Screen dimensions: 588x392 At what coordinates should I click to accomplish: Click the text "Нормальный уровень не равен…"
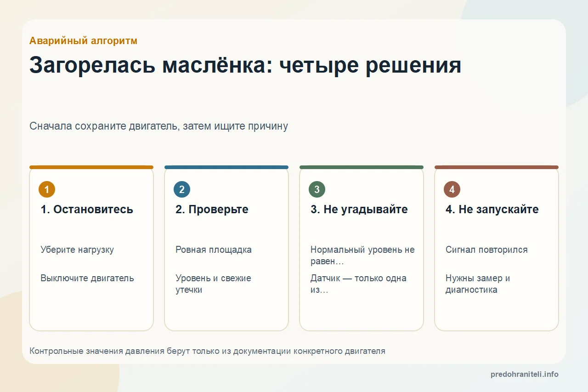(x=362, y=256)
